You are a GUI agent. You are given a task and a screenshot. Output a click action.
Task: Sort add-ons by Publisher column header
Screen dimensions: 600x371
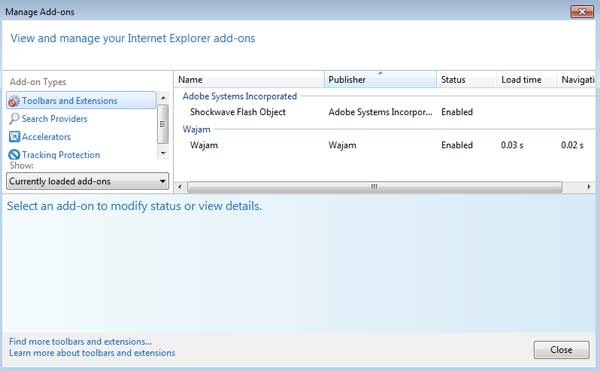pyautogui.click(x=380, y=80)
